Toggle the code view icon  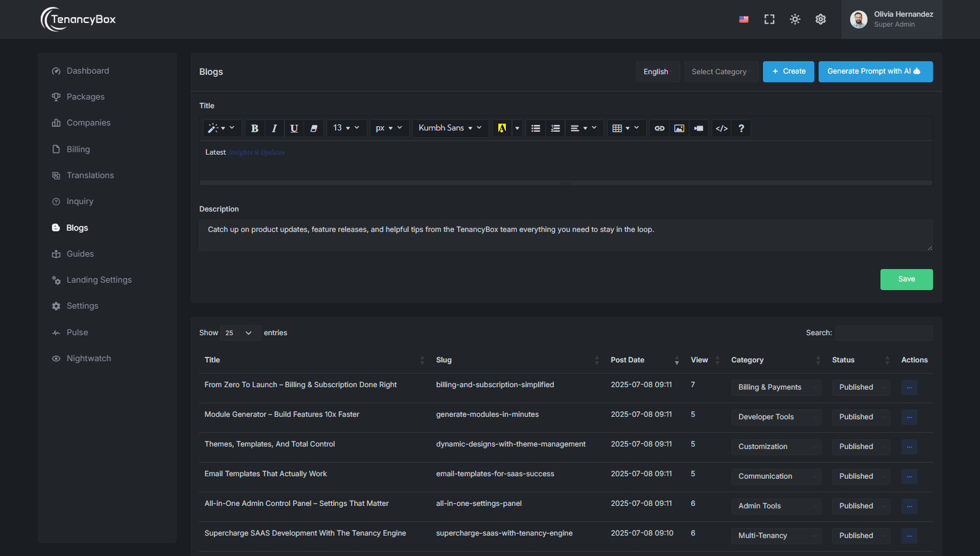[722, 128]
